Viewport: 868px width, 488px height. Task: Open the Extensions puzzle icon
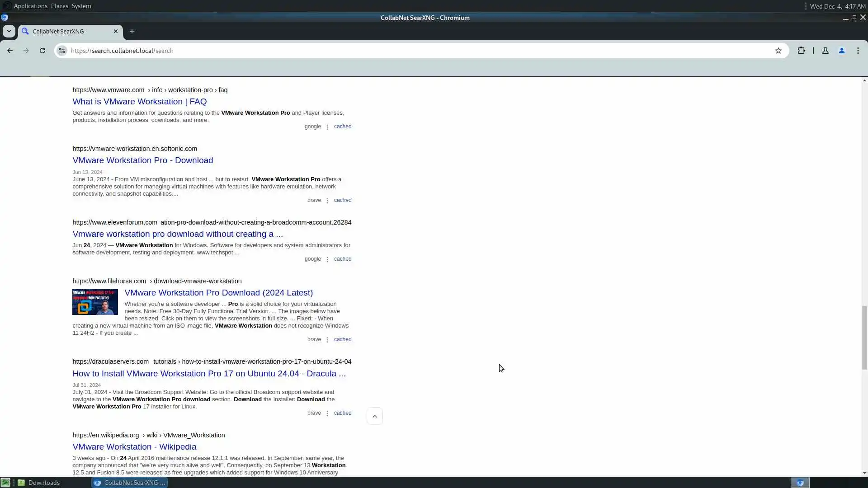(801, 51)
